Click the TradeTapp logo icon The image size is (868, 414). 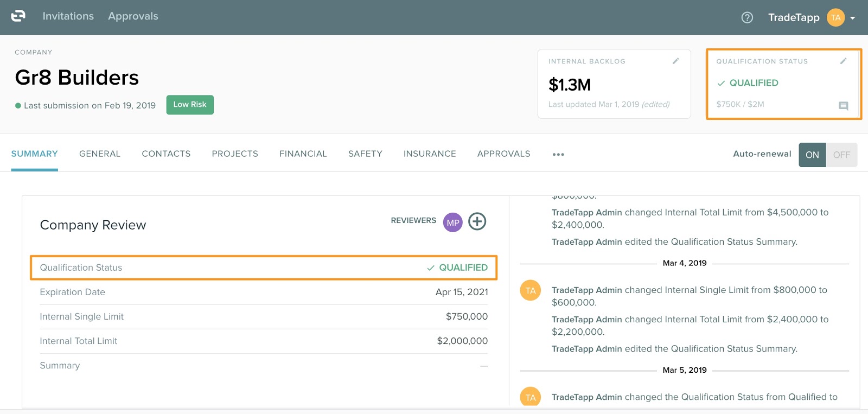click(18, 16)
